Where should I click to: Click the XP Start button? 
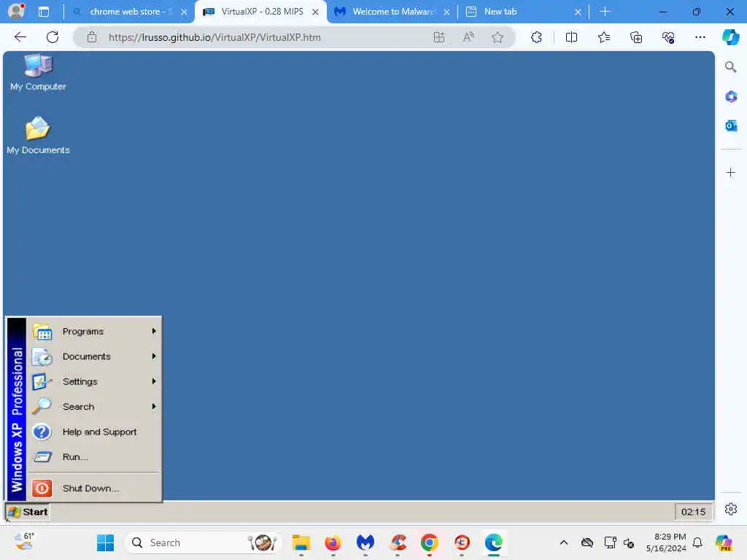tap(28, 512)
